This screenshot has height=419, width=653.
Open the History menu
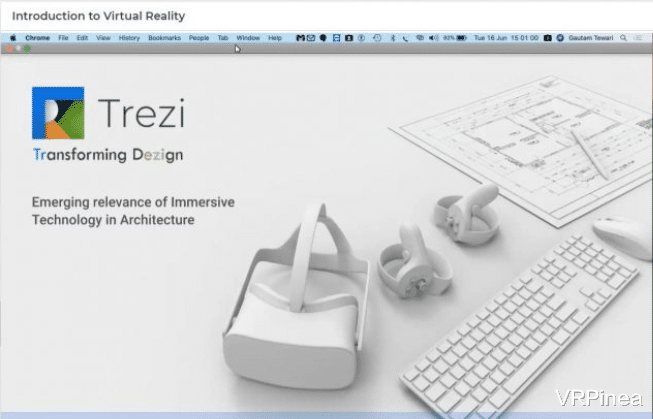129,38
